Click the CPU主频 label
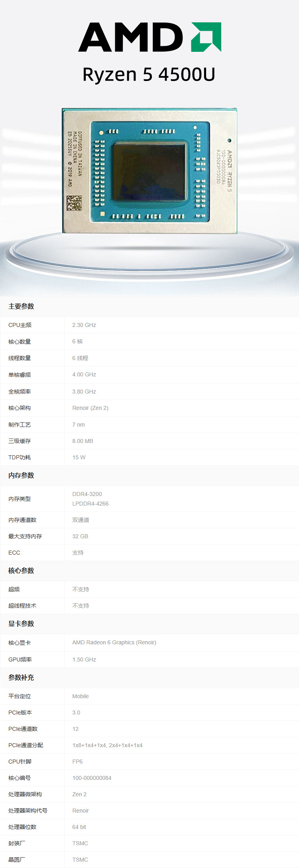The image size is (299, 868). pyautogui.click(x=20, y=325)
